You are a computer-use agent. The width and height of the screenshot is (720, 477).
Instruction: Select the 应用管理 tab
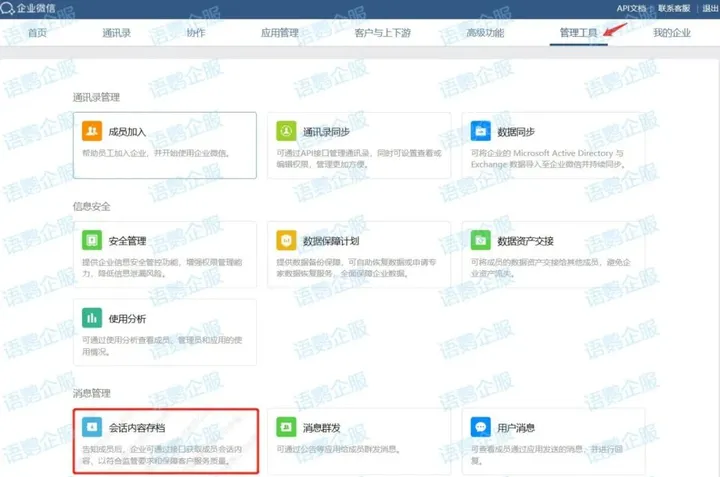(x=279, y=33)
